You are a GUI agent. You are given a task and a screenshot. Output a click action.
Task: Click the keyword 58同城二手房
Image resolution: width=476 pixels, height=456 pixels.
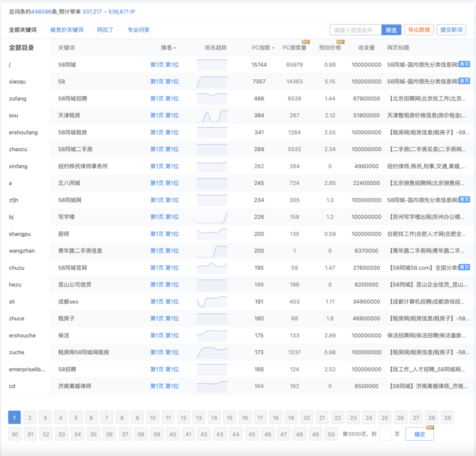tap(75, 149)
